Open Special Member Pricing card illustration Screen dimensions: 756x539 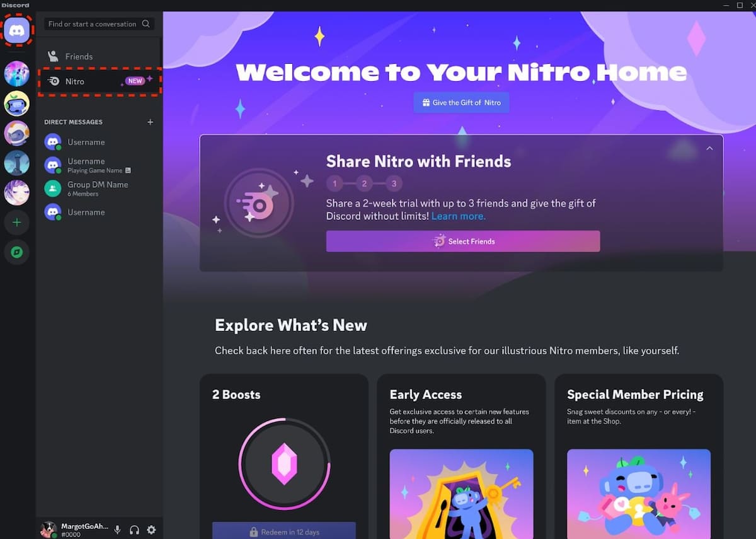(x=639, y=494)
